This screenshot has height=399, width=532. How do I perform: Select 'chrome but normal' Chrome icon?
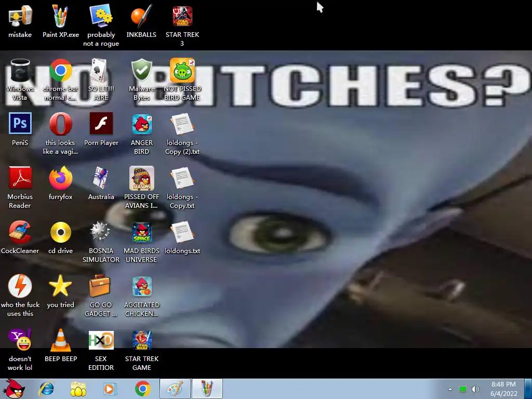pos(60,71)
